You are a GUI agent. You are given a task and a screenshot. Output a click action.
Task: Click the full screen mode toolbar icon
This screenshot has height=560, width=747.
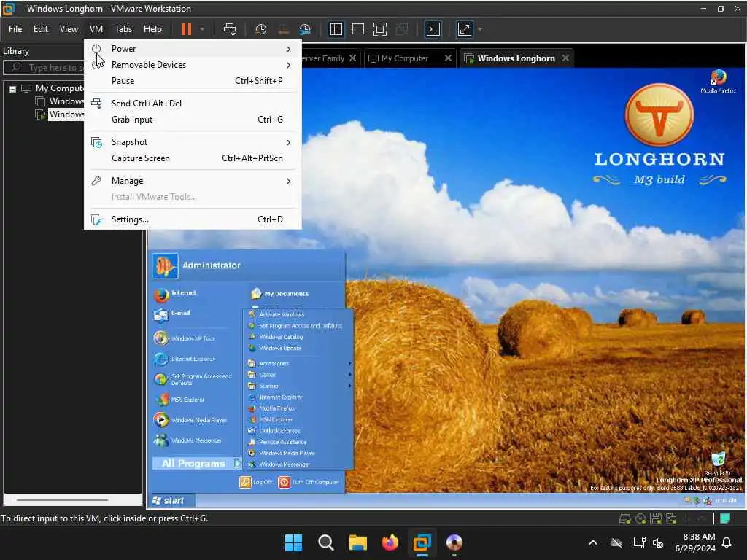click(x=379, y=29)
